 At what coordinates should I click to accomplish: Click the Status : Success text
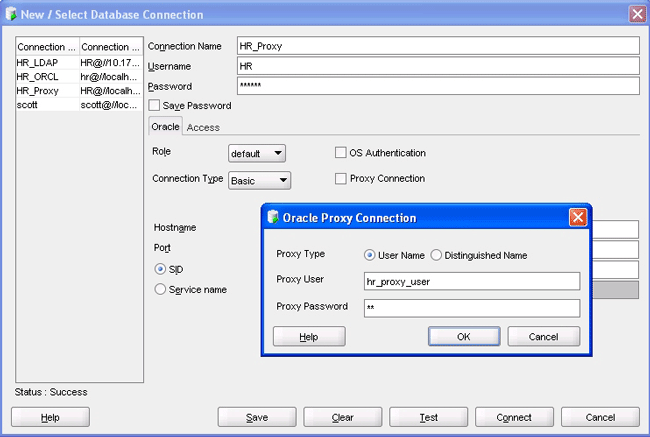[51, 392]
